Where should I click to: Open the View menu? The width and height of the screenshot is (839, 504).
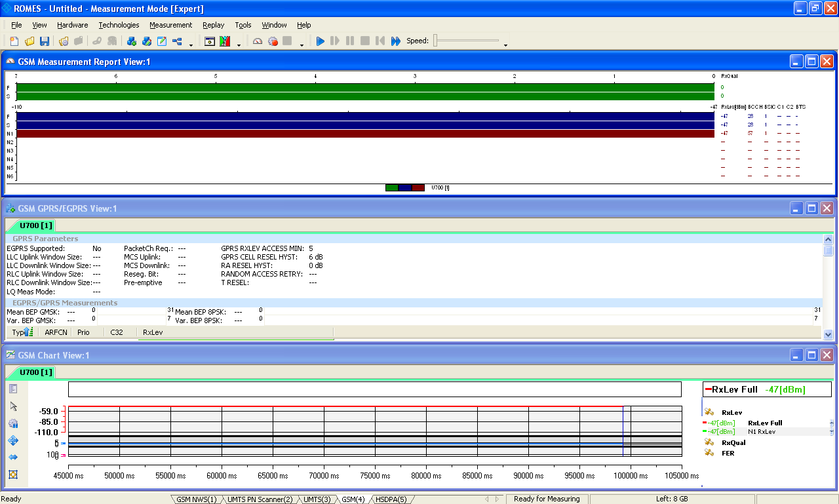(x=39, y=25)
